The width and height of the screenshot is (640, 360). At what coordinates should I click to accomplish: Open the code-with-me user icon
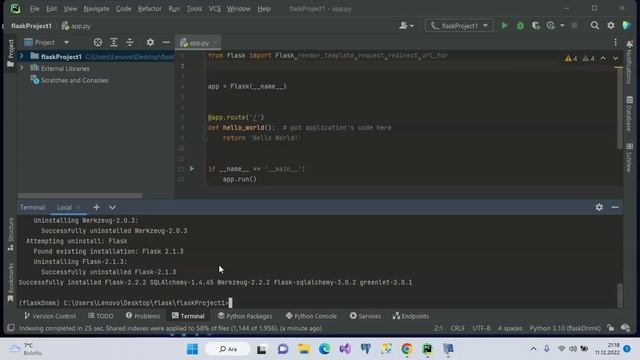point(406,26)
